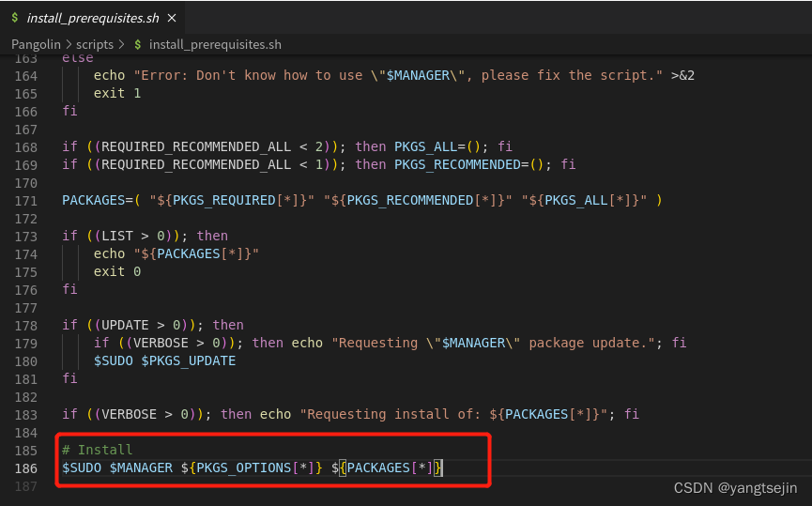Expand chevron after scripts breadcrumb

click(x=122, y=44)
